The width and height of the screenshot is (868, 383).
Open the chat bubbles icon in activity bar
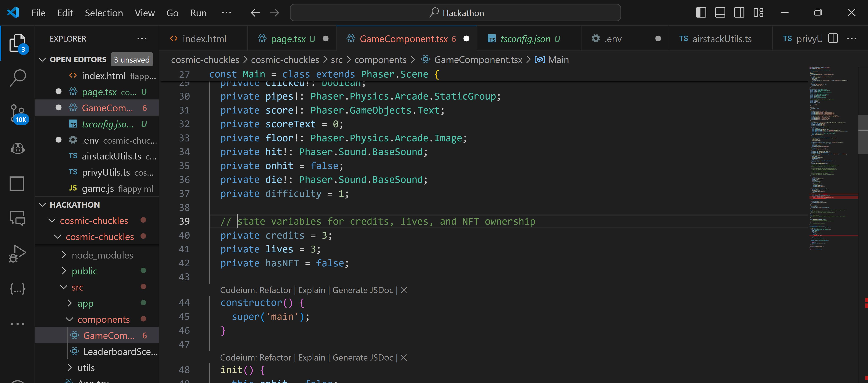(x=17, y=218)
